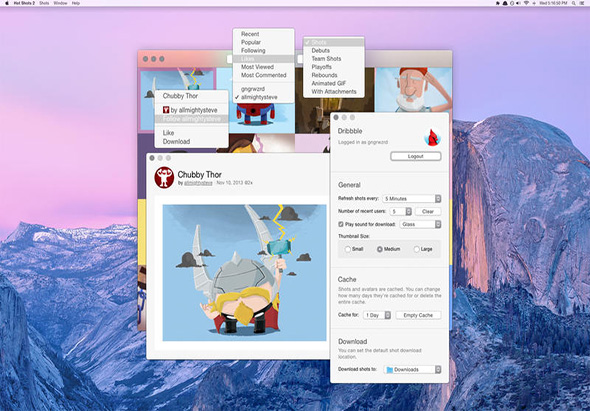Open the Apple menu

point(6,3)
